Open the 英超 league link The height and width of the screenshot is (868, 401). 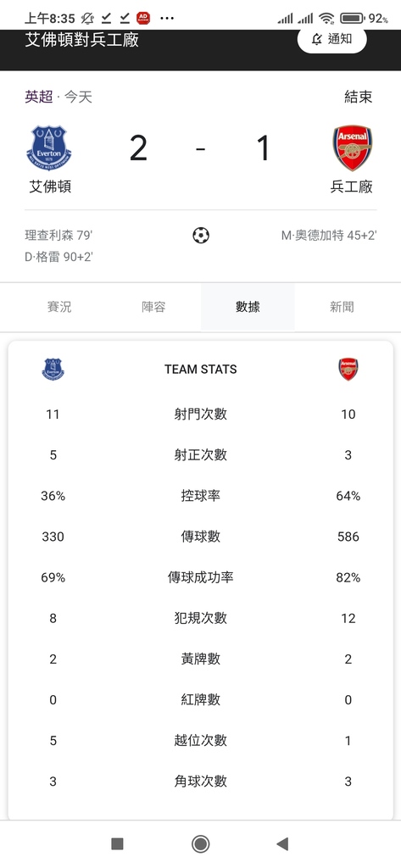click(x=39, y=97)
